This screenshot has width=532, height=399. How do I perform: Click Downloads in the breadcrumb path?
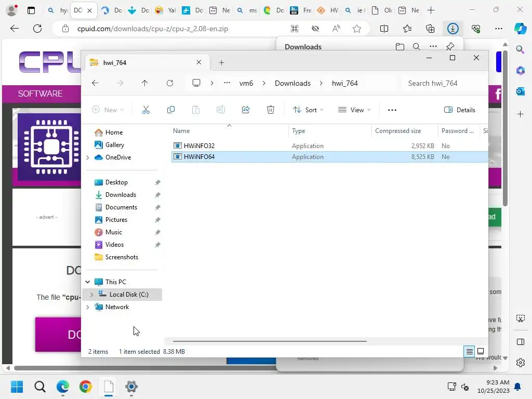(292, 83)
